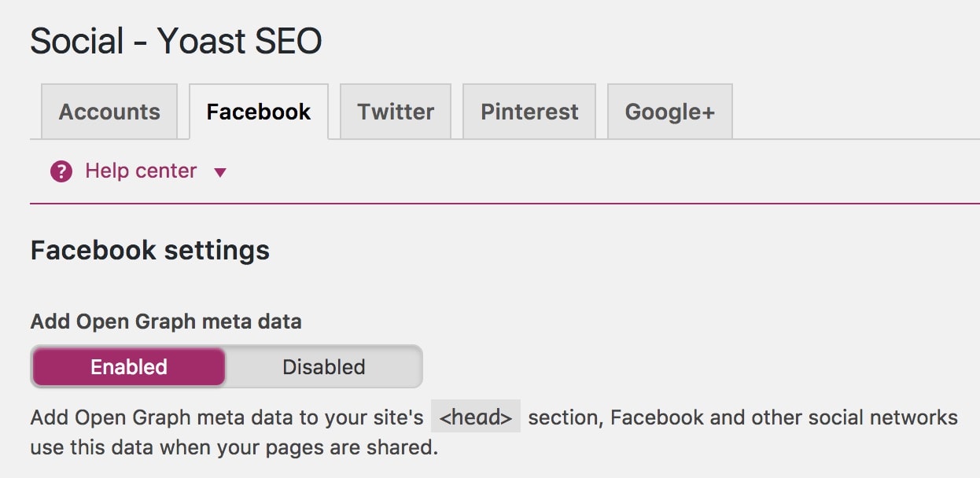Open the Help center link
This screenshot has height=478, width=980.
click(141, 171)
